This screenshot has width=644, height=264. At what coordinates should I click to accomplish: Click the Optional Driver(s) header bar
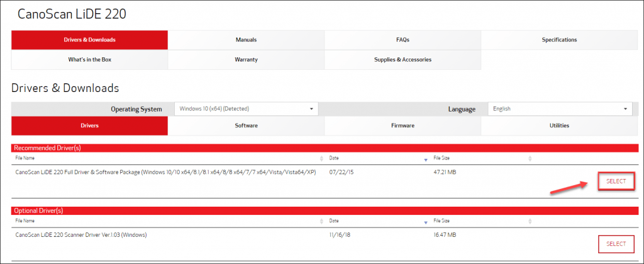325,210
